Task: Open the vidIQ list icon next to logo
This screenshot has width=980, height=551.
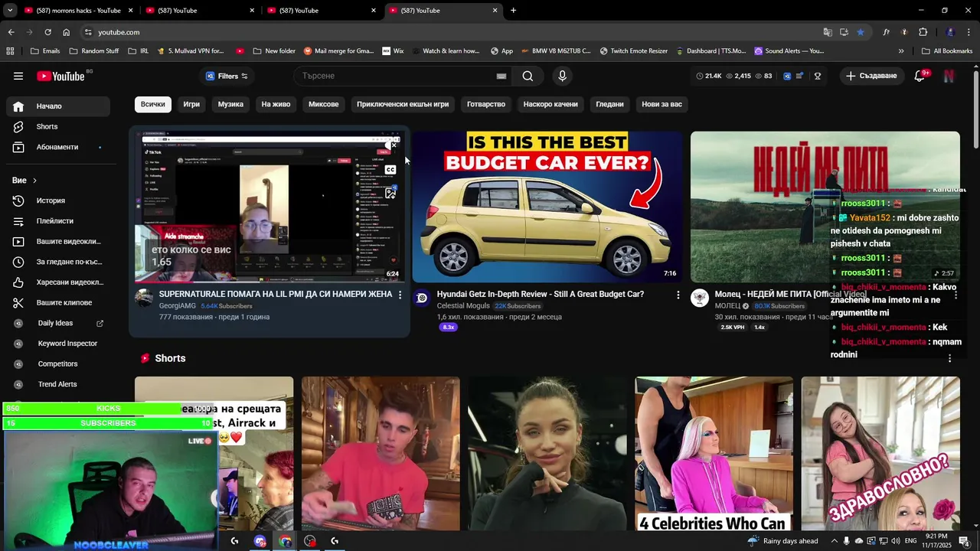Action: [x=800, y=76]
